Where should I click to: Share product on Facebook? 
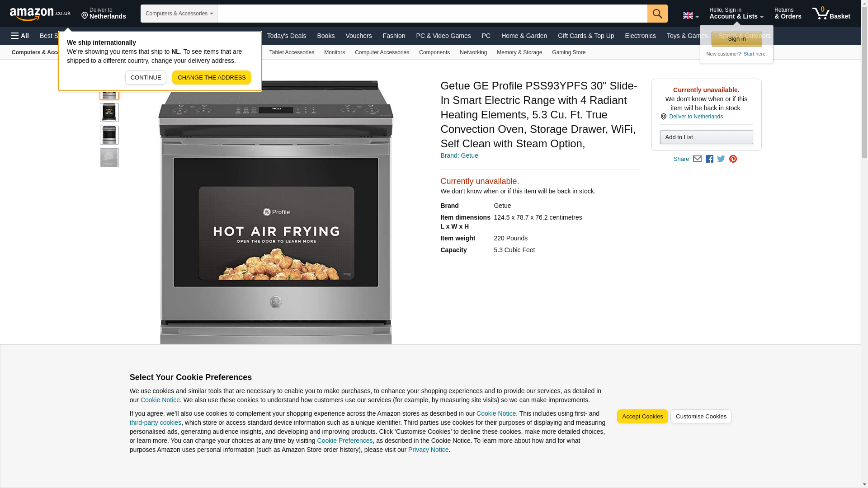click(x=709, y=159)
